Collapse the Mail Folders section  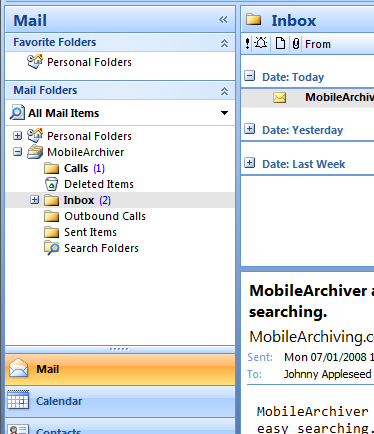[x=224, y=91]
